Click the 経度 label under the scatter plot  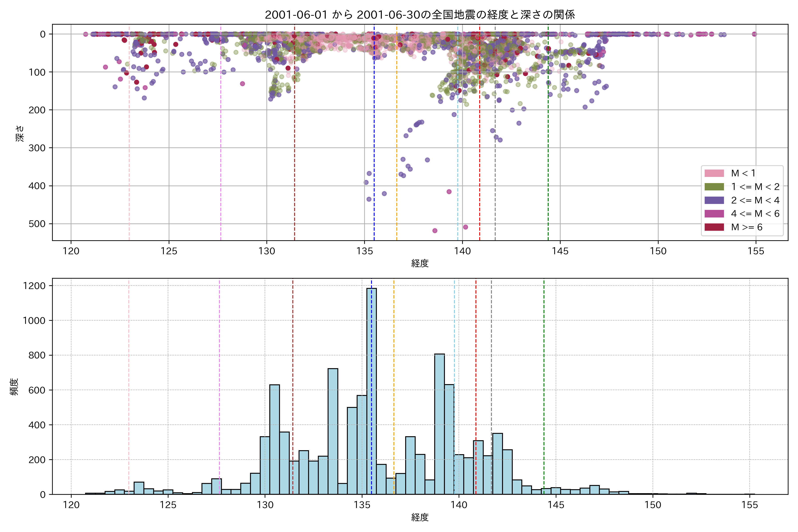(x=420, y=263)
